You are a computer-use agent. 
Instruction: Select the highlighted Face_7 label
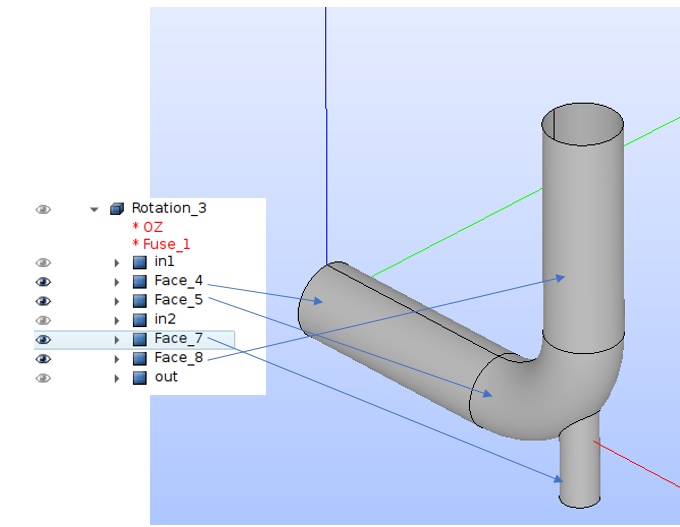pyautogui.click(x=179, y=338)
